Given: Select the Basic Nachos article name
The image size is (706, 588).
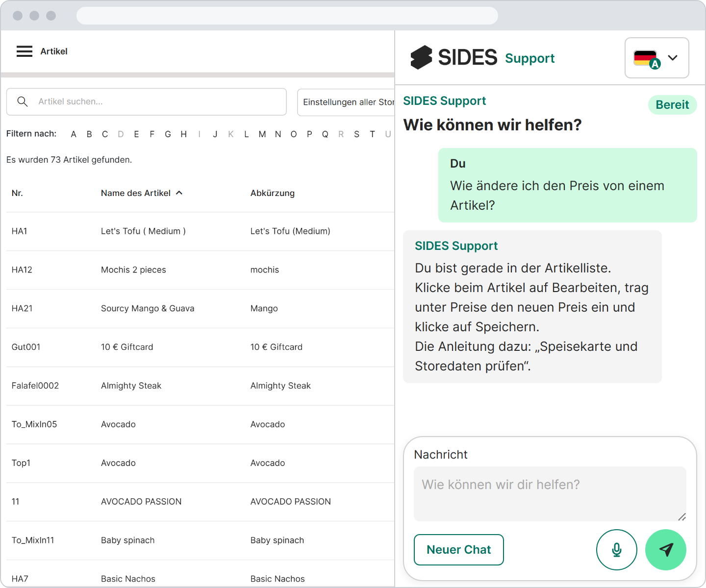Looking at the screenshot, I should click(x=128, y=579).
